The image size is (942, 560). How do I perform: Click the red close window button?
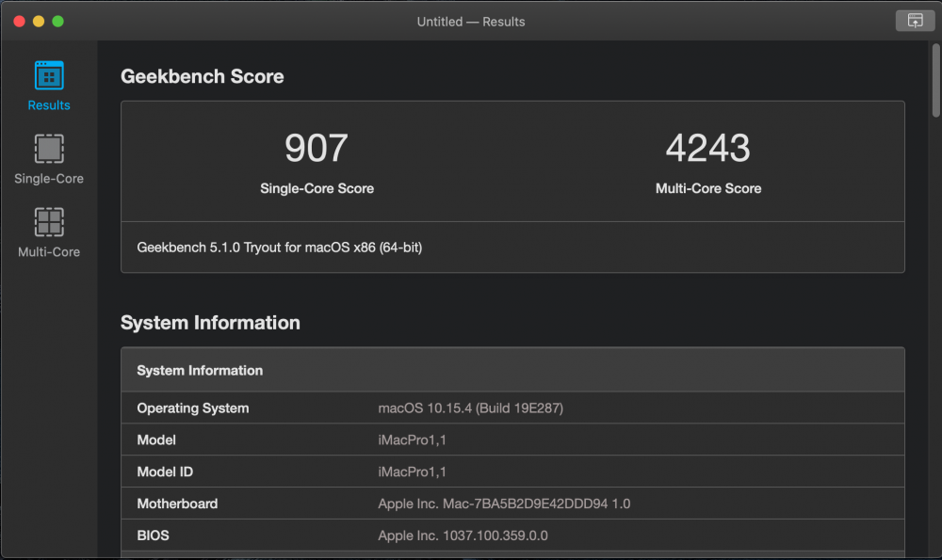(19, 22)
